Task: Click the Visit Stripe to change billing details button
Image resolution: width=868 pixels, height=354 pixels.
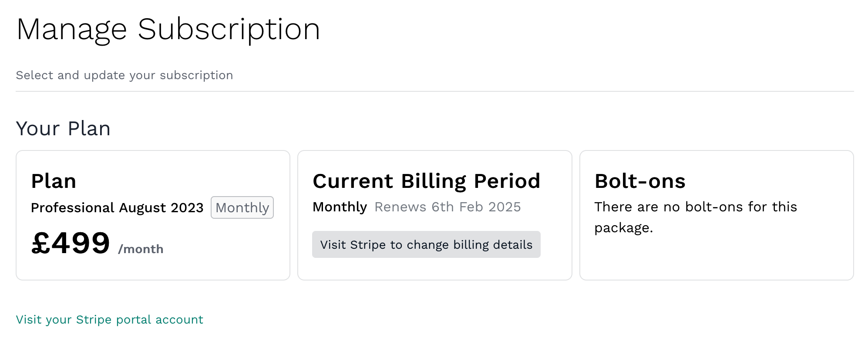Action: 426,244
